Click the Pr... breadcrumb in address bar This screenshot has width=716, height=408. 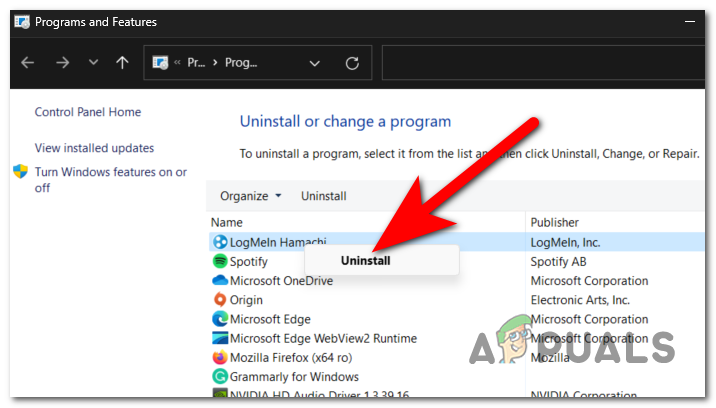[x=196, y=63]
